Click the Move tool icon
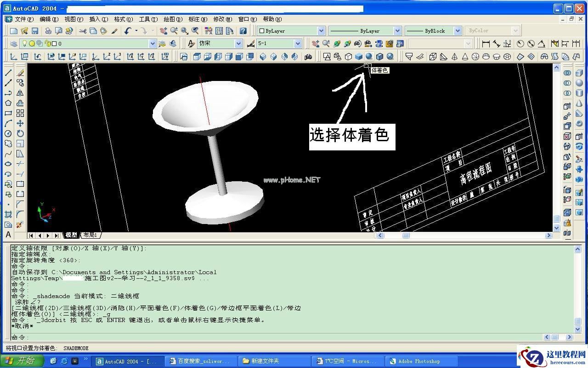588x368 pixels. [20, 123]
